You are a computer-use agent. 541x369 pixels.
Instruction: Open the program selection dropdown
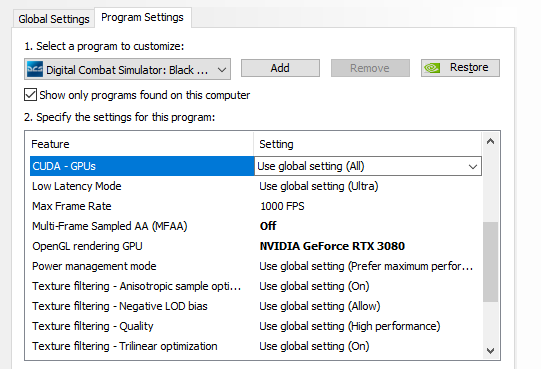pyautogui.click(x=127, y=69)
